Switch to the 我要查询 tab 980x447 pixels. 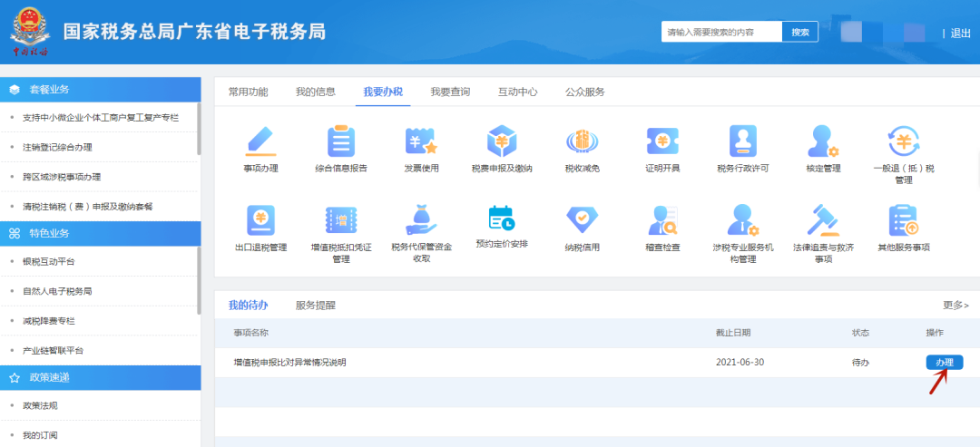(x=450, y=92)
